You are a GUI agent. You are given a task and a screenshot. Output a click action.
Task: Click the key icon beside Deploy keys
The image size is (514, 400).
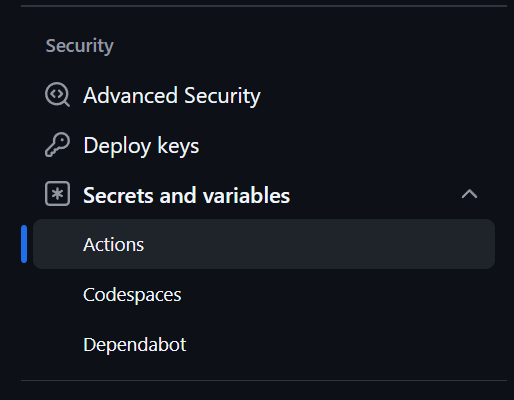(x=57, y=145)
